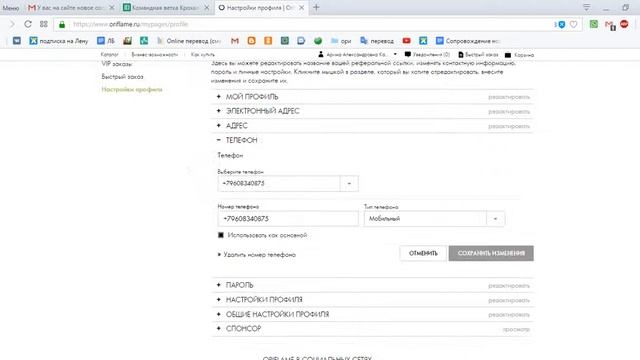Click the ОТМЕНИТЬ button
The width and height of the screenshot is (640, 360).
423,253
